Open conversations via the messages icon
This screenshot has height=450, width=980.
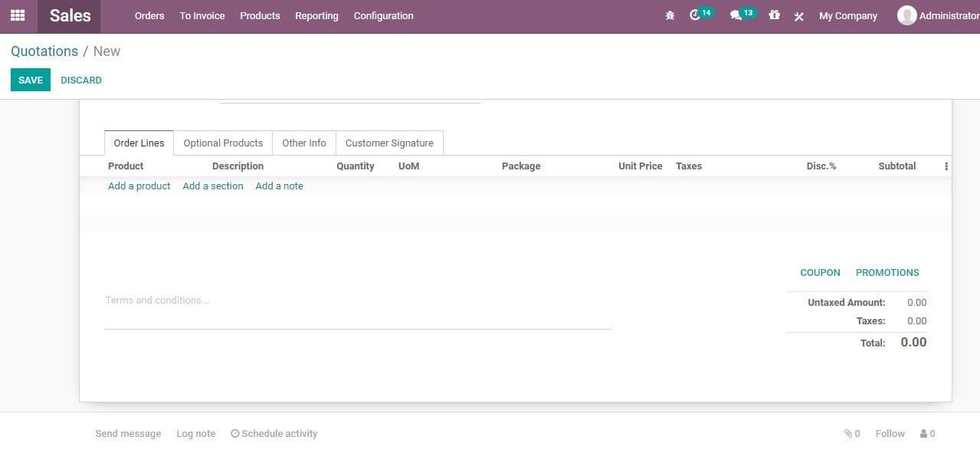tap(736, 15)
